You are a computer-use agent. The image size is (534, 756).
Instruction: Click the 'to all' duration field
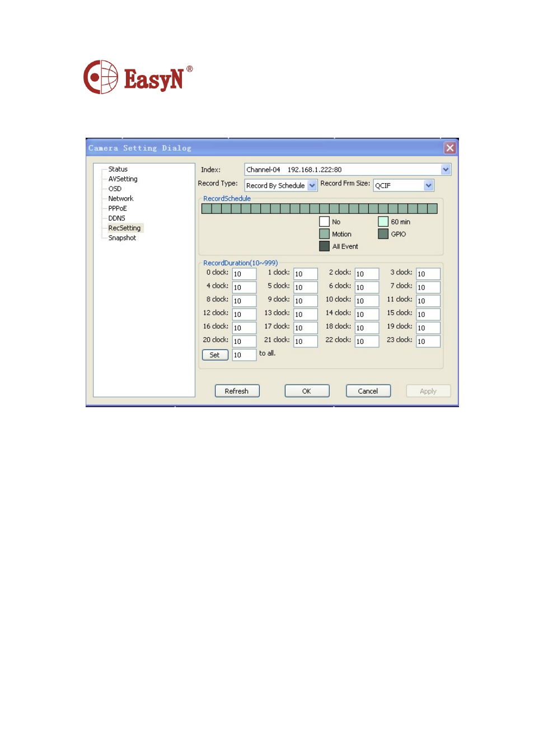[244, 355]
